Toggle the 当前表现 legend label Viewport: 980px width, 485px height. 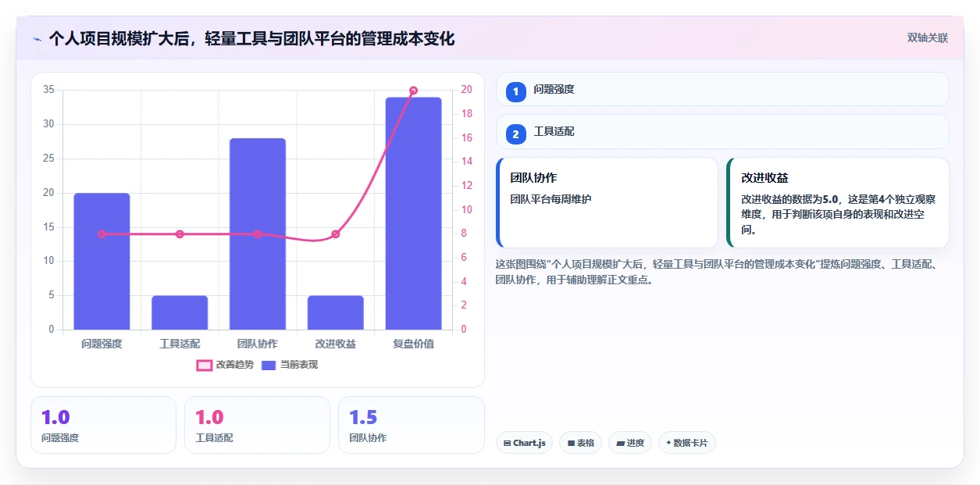coord(299,365)
